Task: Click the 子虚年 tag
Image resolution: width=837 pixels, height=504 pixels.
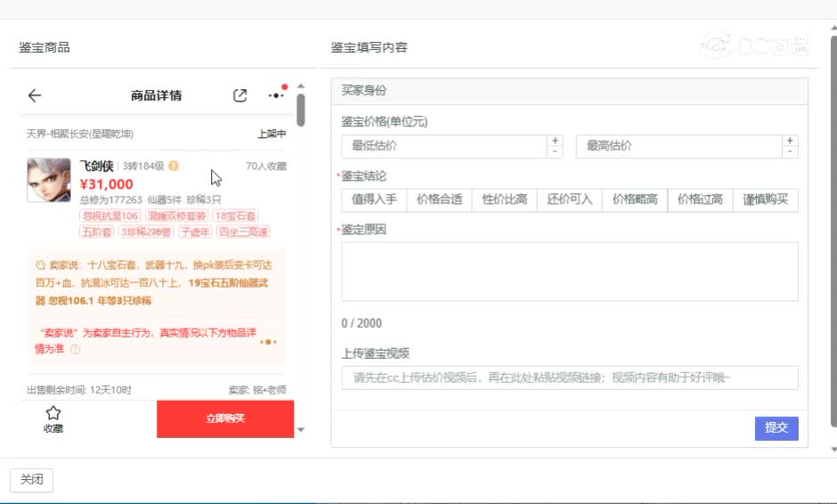Action: click(x=195, y=232)
